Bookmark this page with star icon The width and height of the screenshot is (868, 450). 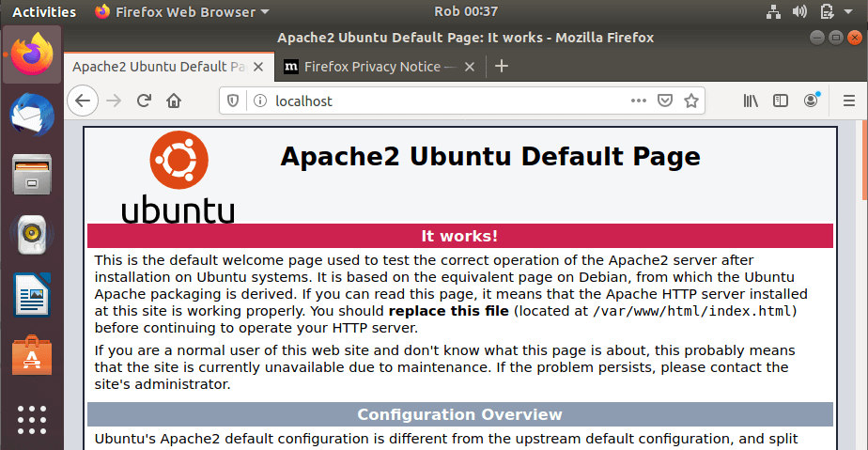click(690, 101)
